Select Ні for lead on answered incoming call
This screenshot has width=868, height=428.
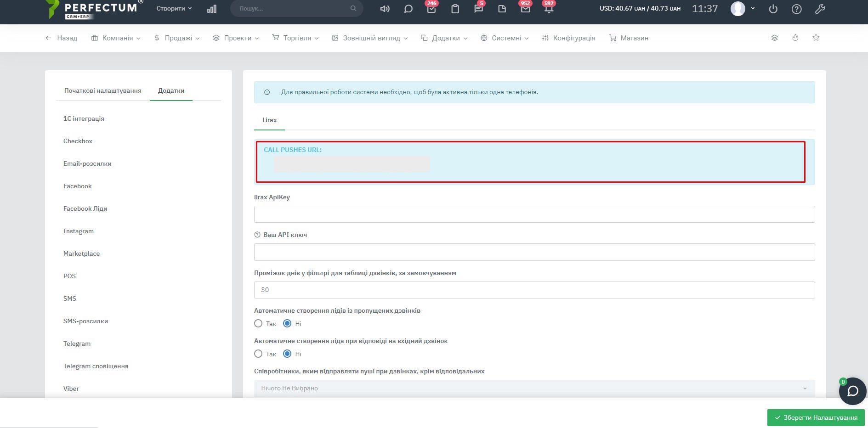[x=287, y=354]
